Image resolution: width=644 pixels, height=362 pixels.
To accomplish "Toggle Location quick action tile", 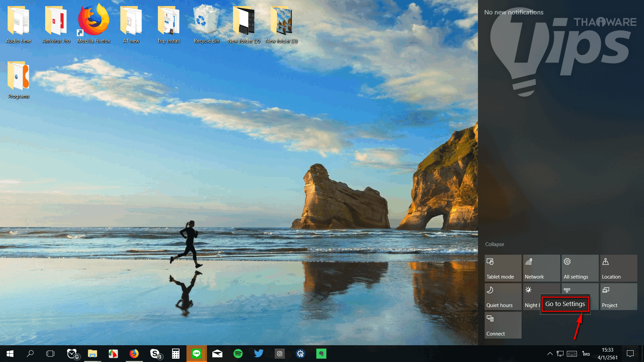I will tap(618, 268).
